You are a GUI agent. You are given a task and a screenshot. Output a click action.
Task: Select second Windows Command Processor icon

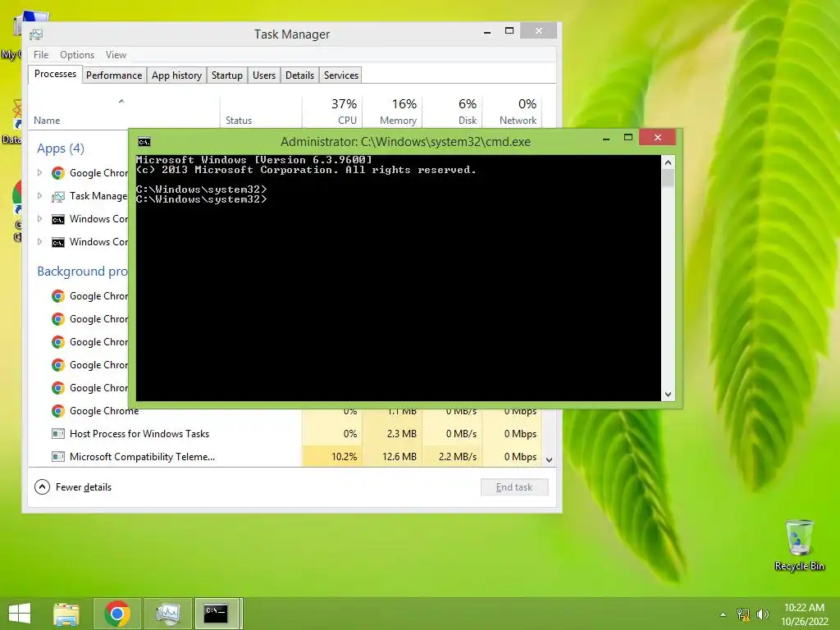[x=58, y=242]
